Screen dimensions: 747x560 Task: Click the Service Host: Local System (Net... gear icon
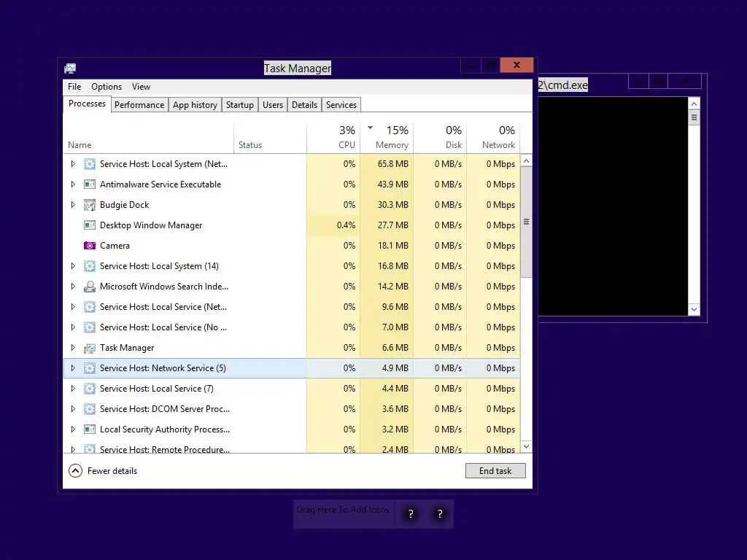click(90, 164)
